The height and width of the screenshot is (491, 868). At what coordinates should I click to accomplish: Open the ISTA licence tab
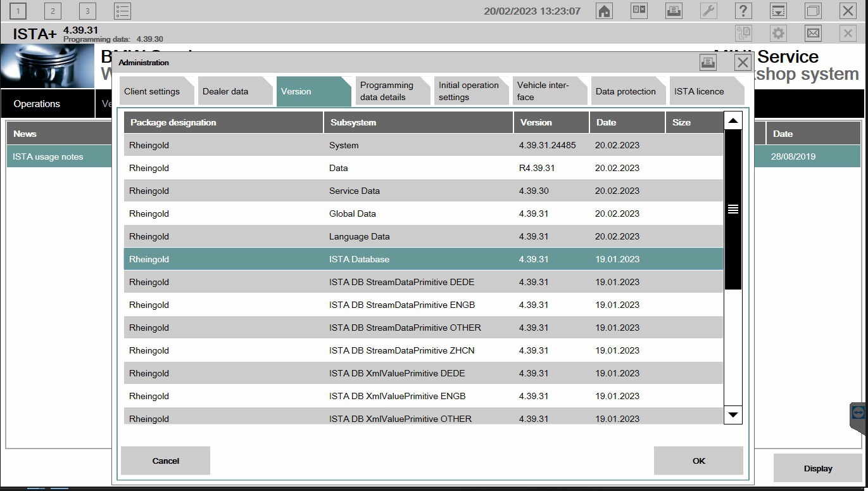pos(699,91)
